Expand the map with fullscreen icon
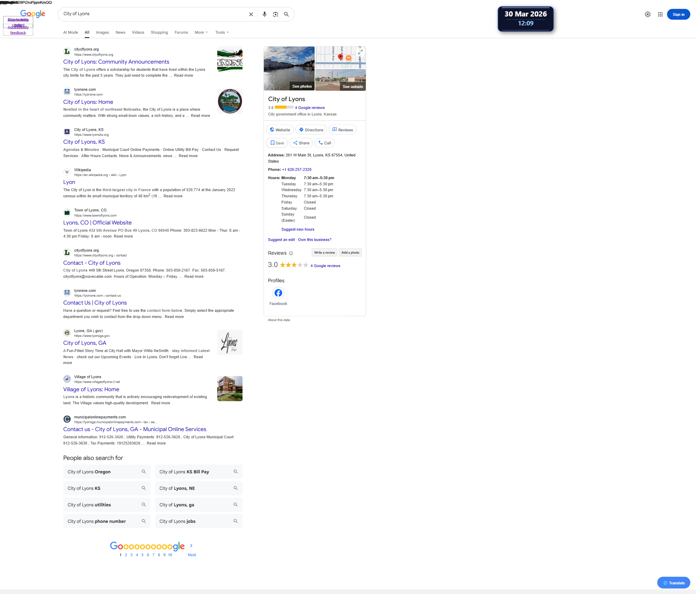The width and height of the screenshot is (700, 594). (x=360, y=52)
